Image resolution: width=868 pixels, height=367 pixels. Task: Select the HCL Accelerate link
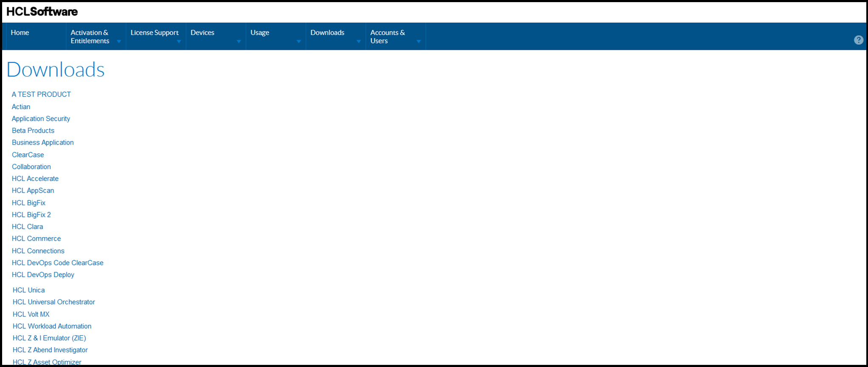pyautogui.click(x=35, y=179)
